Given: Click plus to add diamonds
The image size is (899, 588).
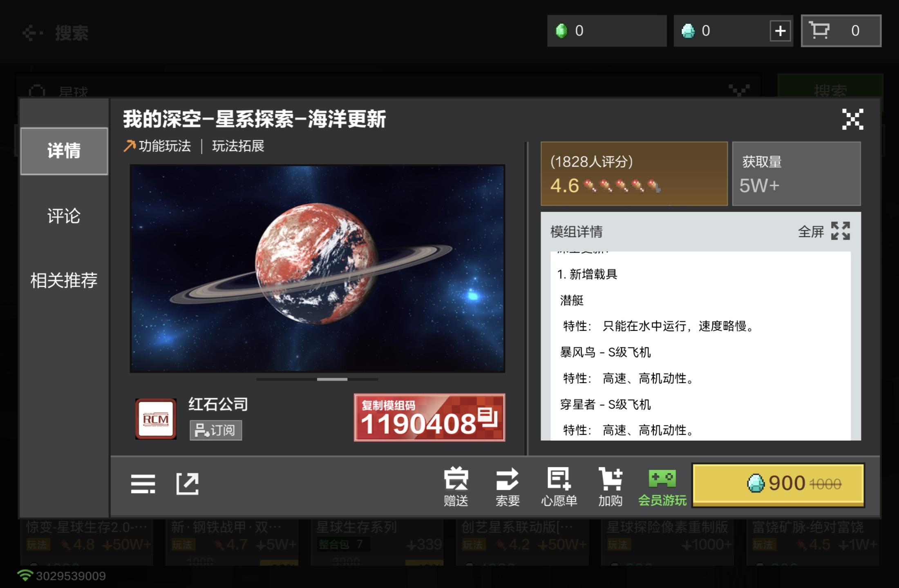Looking at the screenshot, I should coord(780,31).
